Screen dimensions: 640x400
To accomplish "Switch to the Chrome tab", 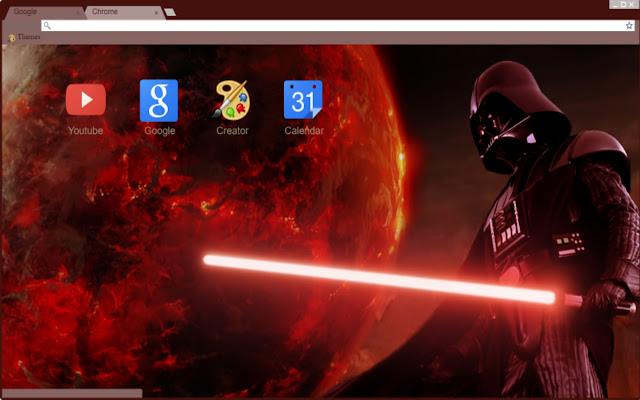I will click(x=124, y=12).
